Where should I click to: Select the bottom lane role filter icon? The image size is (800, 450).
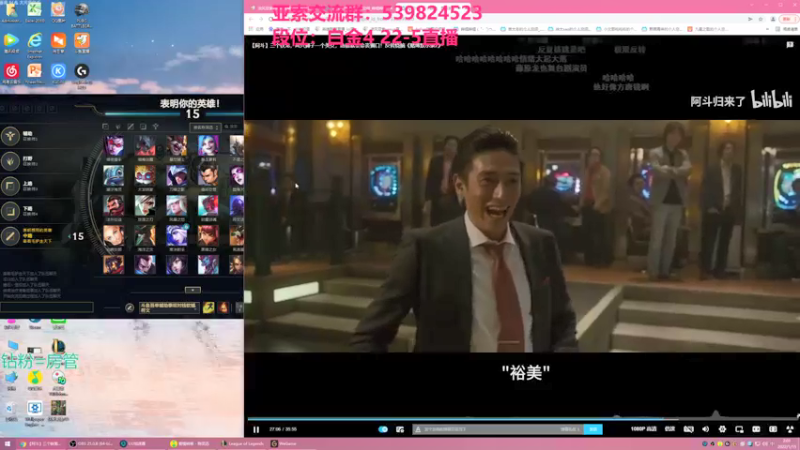pos(143,127)
